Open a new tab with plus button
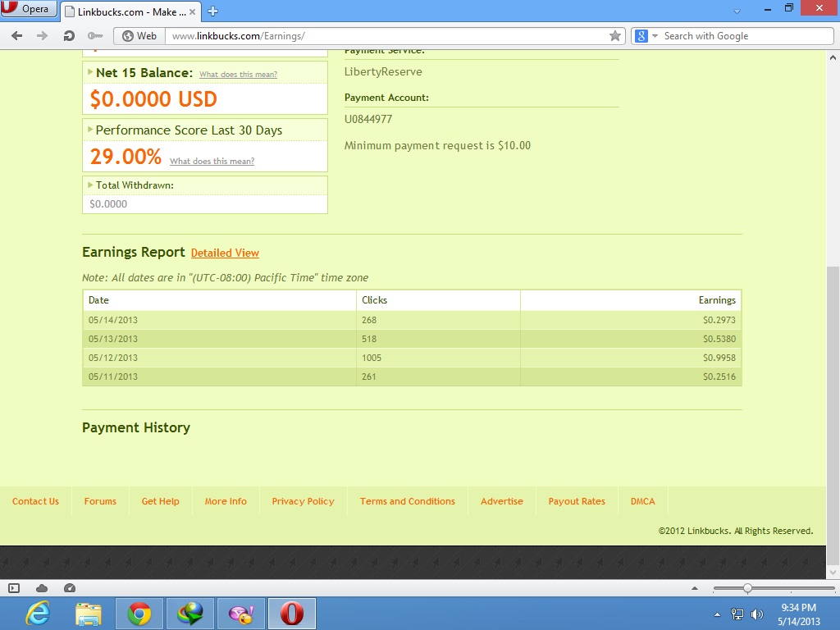The image size is (840, 630). pos(212,11)
